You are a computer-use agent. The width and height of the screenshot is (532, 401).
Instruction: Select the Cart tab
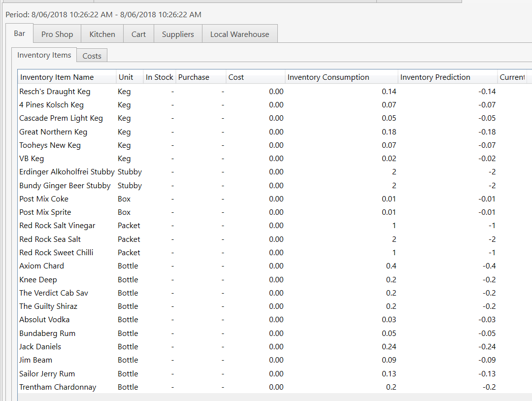point(138,34)
